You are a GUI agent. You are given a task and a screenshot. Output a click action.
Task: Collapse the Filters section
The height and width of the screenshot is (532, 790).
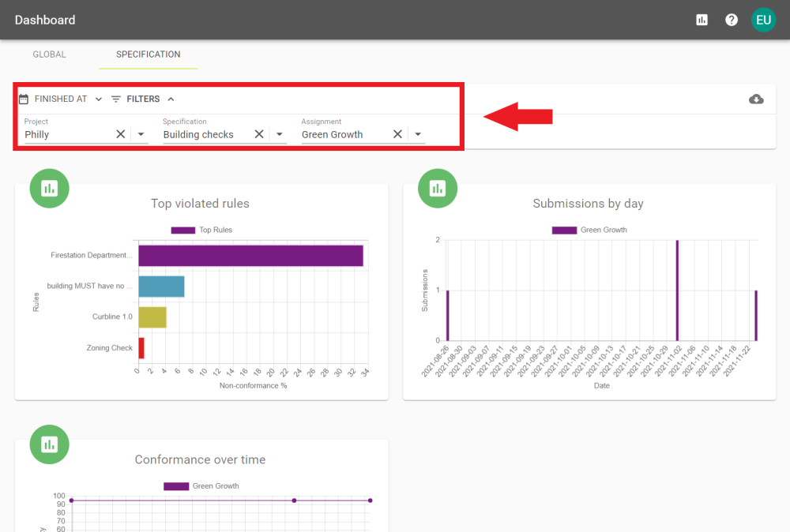point(143,99)
